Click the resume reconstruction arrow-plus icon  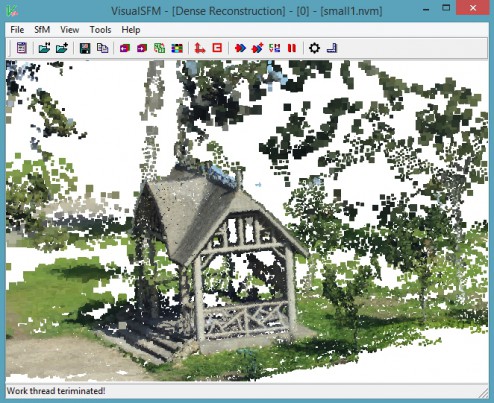[x=257, y=48]
